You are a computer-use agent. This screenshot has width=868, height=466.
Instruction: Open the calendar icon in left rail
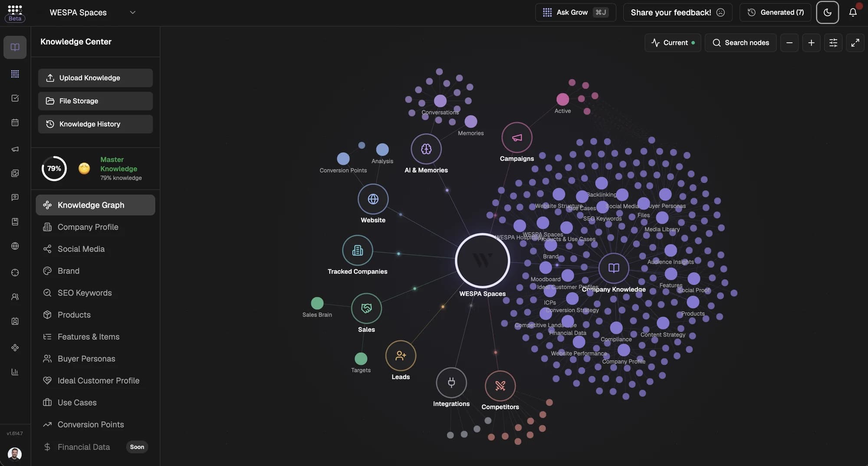15,122
